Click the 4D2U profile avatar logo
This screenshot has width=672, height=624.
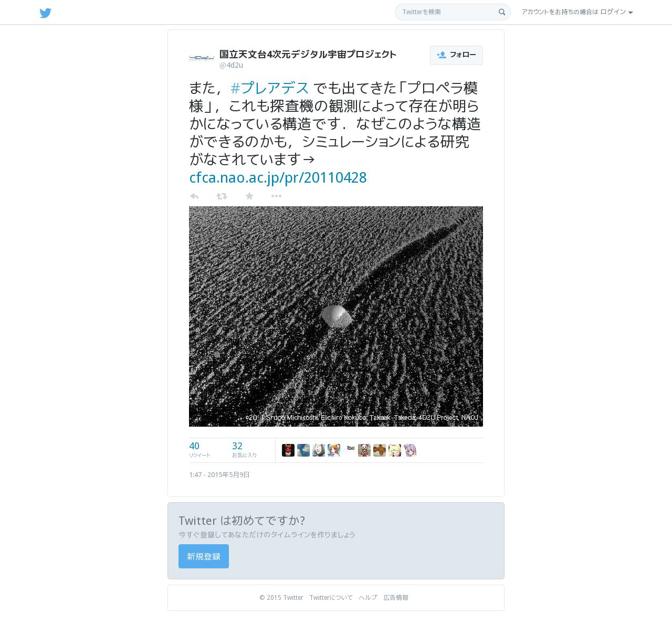click(x=202, y=58)
